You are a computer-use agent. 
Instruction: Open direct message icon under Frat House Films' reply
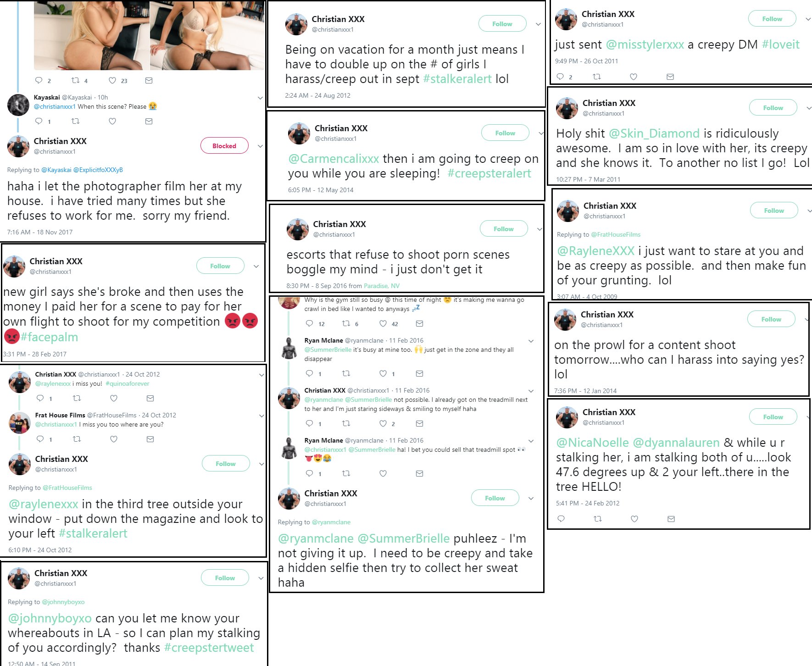pos(150,439)
